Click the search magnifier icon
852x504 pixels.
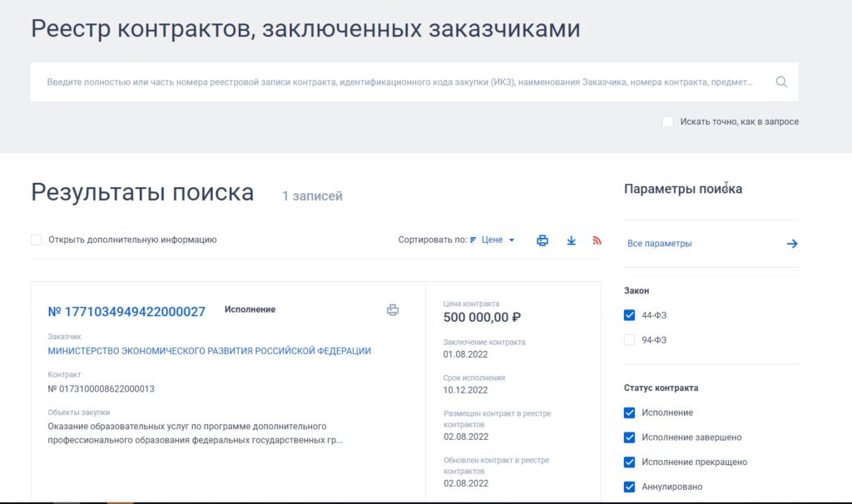coord(781,82)
